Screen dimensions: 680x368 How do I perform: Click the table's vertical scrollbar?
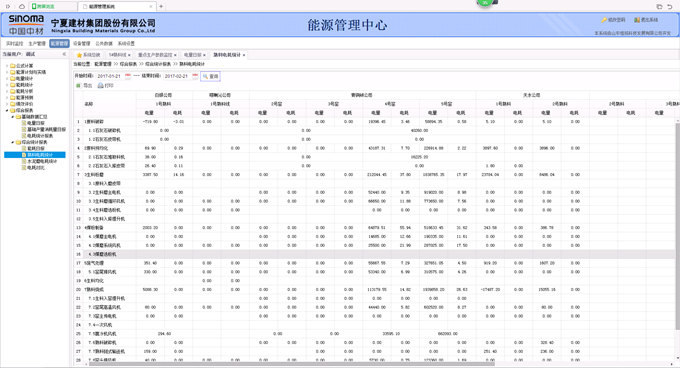coord(677,225)
